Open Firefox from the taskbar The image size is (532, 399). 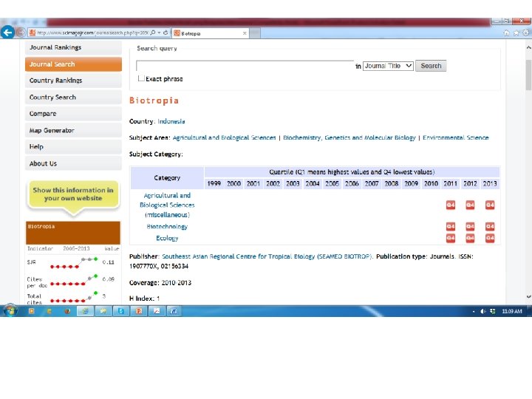pos(67,311)
